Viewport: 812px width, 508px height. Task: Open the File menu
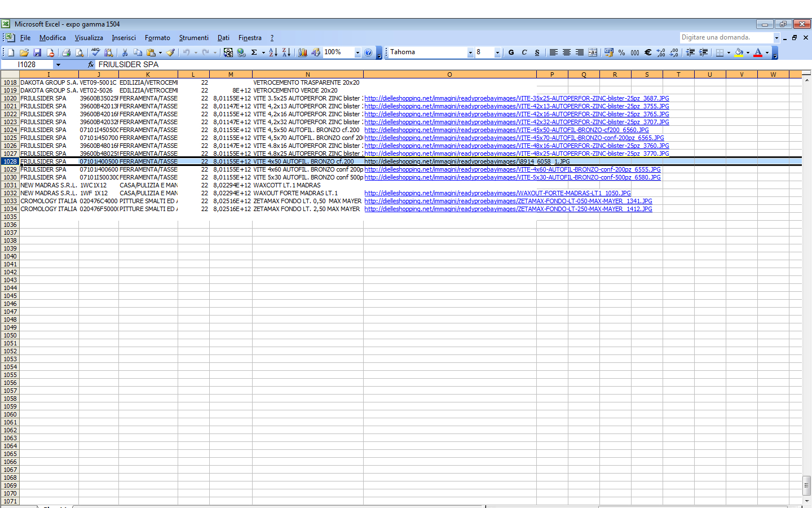pos(25,38)
